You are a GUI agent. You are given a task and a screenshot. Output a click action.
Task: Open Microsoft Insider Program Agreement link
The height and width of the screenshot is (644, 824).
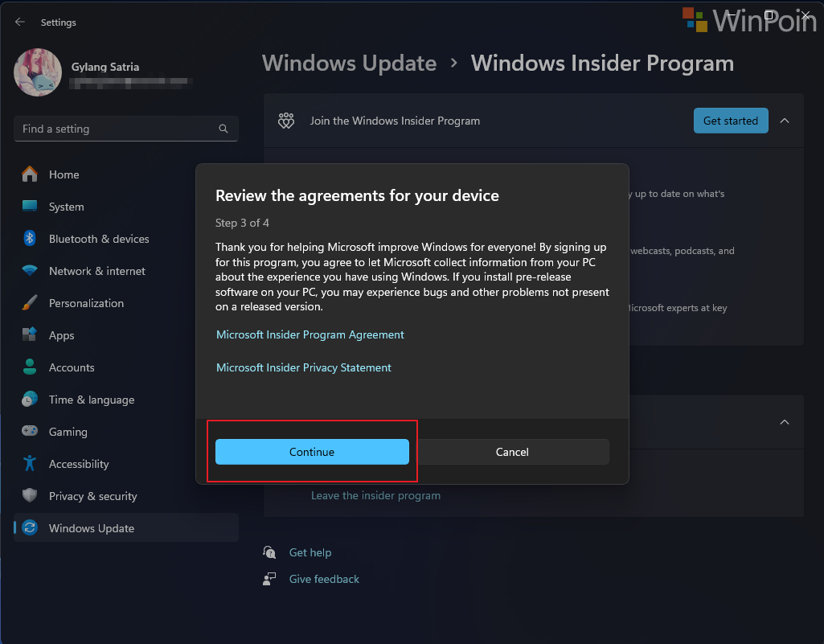(x=310, y=334)
